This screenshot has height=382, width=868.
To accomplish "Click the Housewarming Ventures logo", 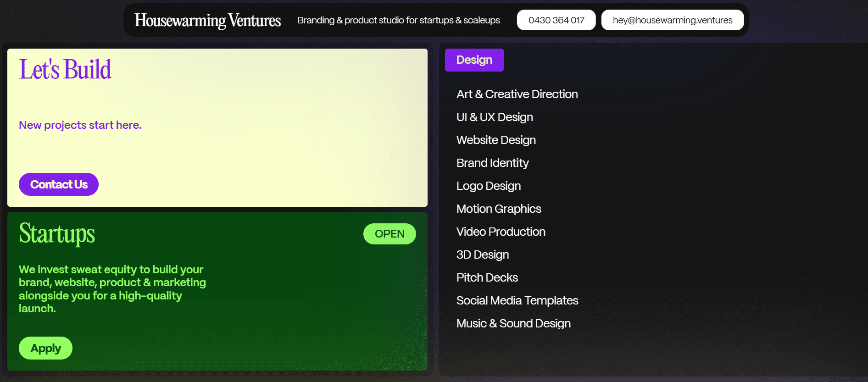I will pos(207,20).
